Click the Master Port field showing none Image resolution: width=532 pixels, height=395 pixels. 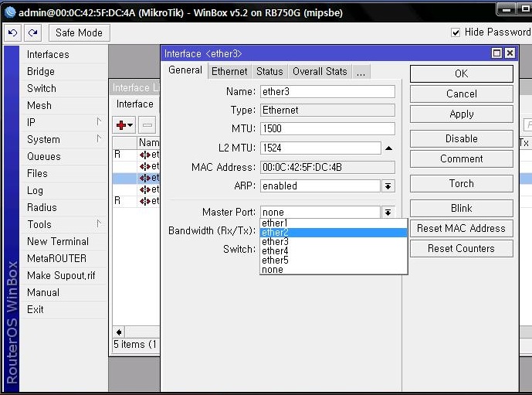(320, 213)
